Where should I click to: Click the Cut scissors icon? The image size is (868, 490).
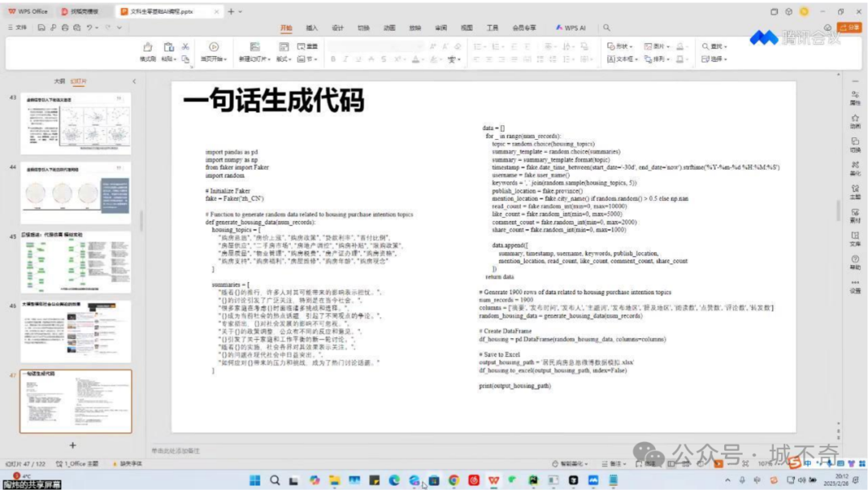(186, 47)
